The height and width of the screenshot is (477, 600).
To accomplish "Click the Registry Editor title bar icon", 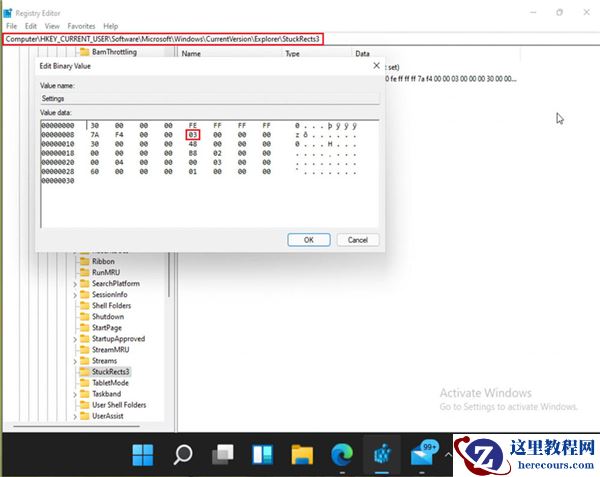I will (x=8, y=13).
